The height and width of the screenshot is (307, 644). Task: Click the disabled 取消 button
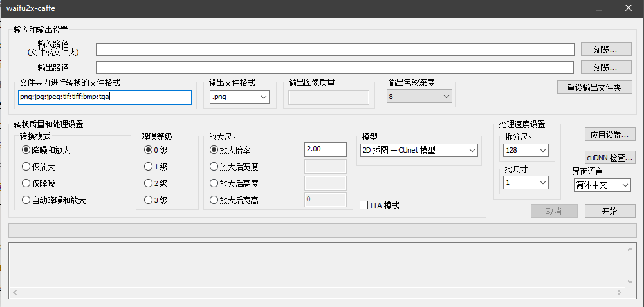click(x=554, y=211)
